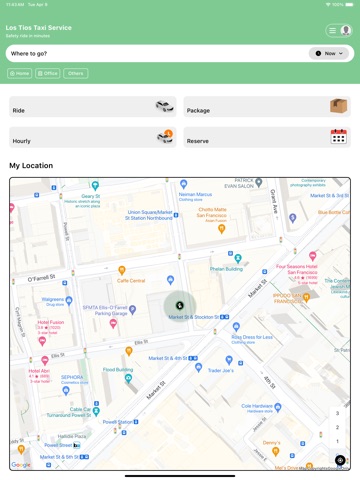Tap the Powell Station transit icon
The height and width of the screenshot is (480, 360).
[136, 422]
